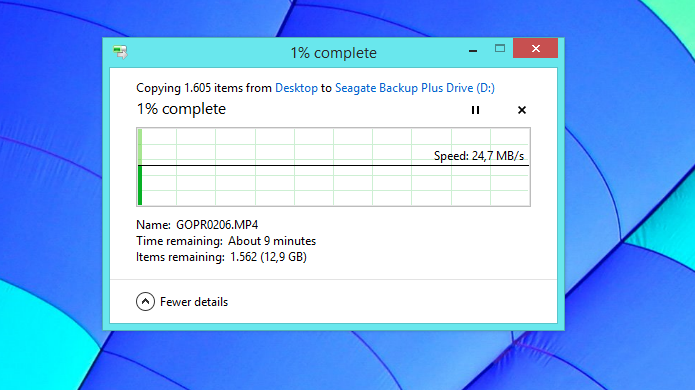This screenshot has height=390, width=695.
Task: Click the 1% complete heading in dialog body
Action: (181, 109)
